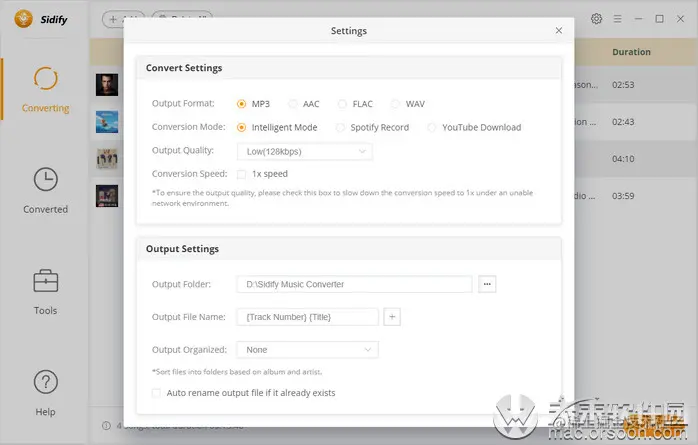Open the Converted history clock icon

tap(45, 179)
